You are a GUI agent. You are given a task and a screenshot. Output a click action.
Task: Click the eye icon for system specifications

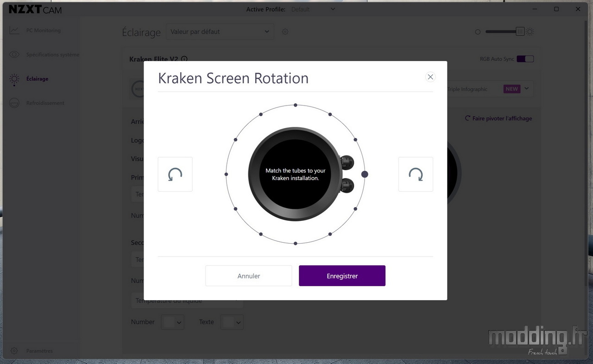tap(14, 55)
